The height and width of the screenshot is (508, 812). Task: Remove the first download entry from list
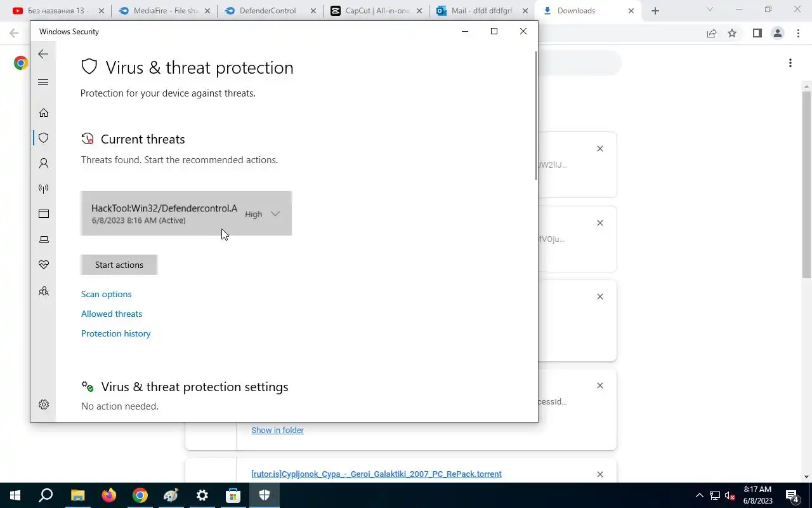click(x=600, y=149)
